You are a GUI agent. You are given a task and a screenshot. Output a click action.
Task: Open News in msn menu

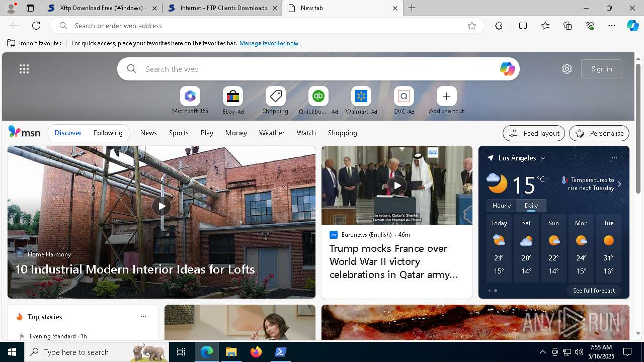(x=148, y=133)
